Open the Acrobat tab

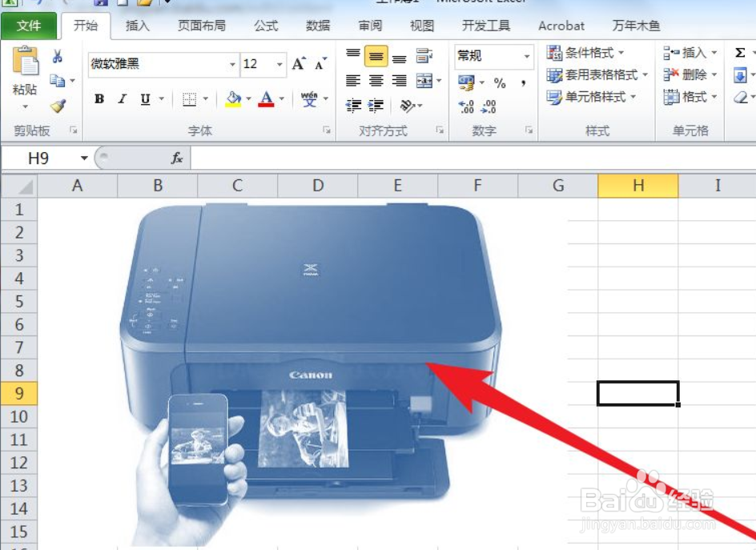561,26
